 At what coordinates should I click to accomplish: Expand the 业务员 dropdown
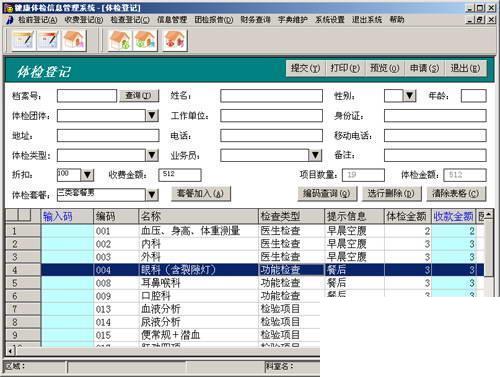pyautogui.click(x=315, y=155)
